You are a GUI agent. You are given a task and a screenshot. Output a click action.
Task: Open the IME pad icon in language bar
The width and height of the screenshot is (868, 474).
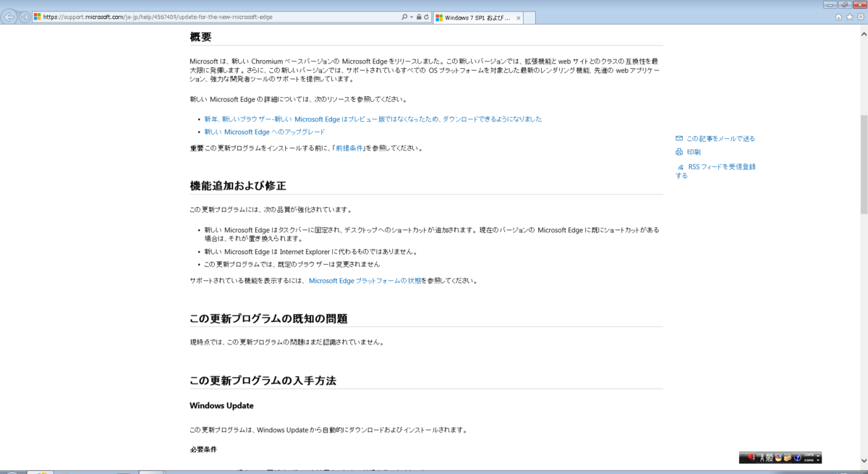coord(778,458)
